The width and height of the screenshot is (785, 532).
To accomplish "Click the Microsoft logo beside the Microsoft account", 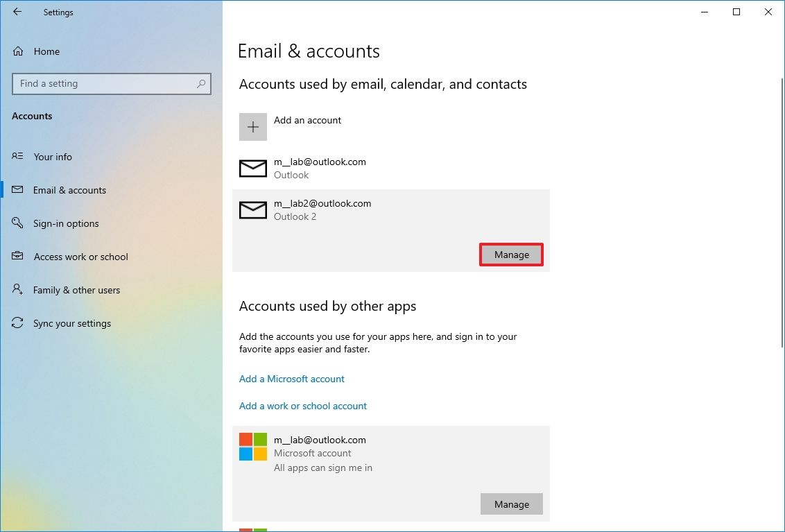I will pos(251,446).
